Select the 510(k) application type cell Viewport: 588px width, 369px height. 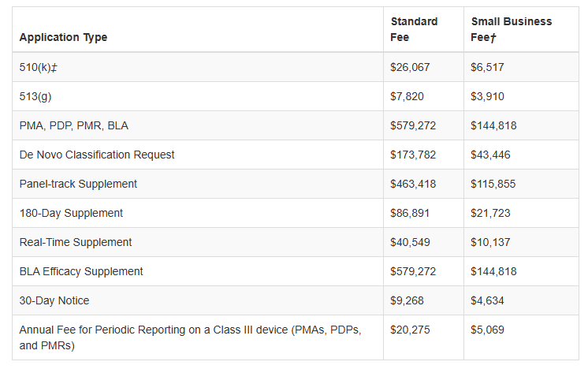pyautogui.click(x=39, y=67)
